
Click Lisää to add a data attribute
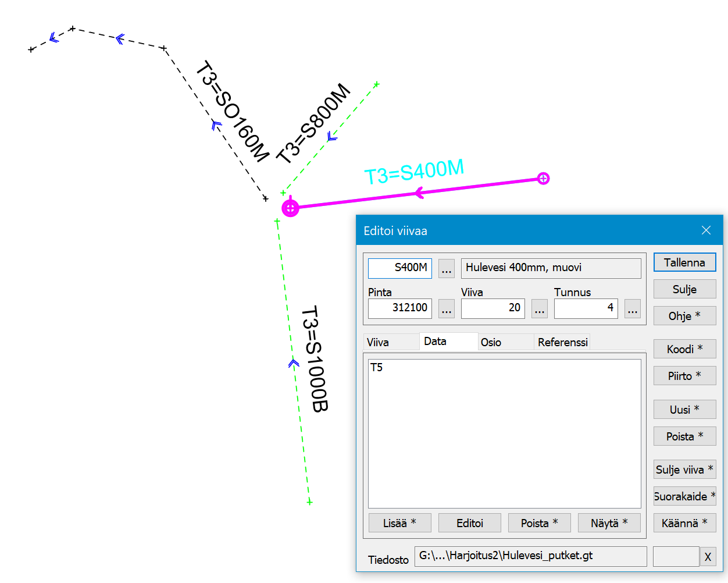(x=399, y=523)
